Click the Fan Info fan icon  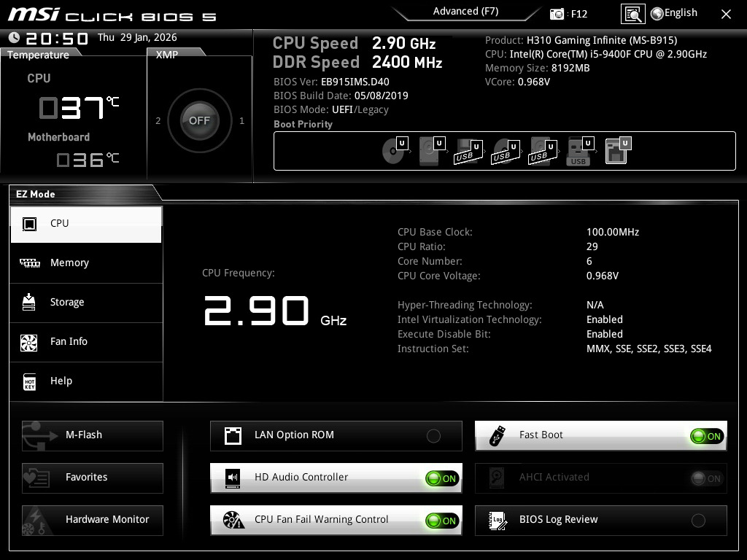[x=29, y=343]
